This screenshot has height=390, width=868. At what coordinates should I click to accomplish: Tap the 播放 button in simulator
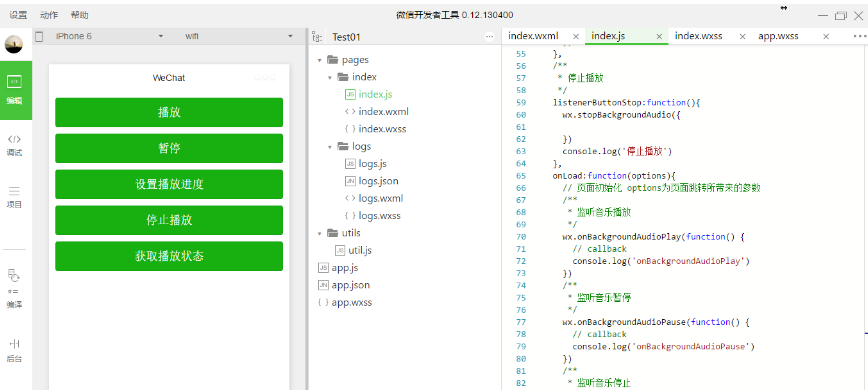pyautogui.click(x=169, y=112)
